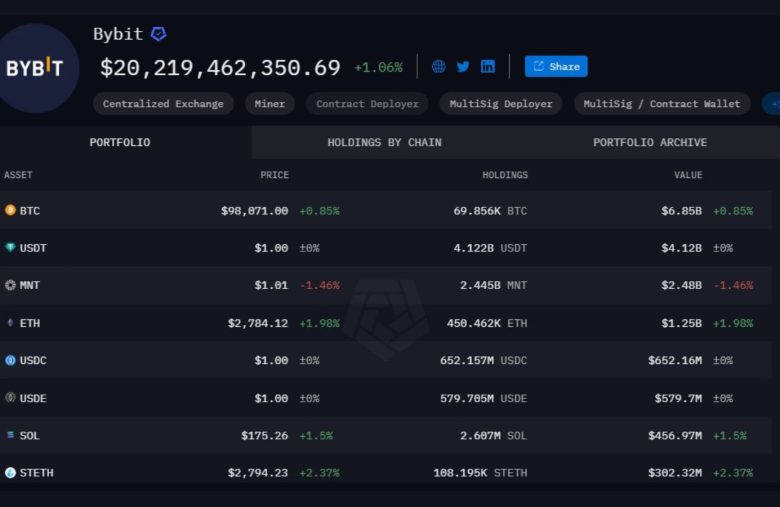Click the 2.445B MNT holdings cell
The width and height of the screenshot is (780, 507).
point(493,286)
